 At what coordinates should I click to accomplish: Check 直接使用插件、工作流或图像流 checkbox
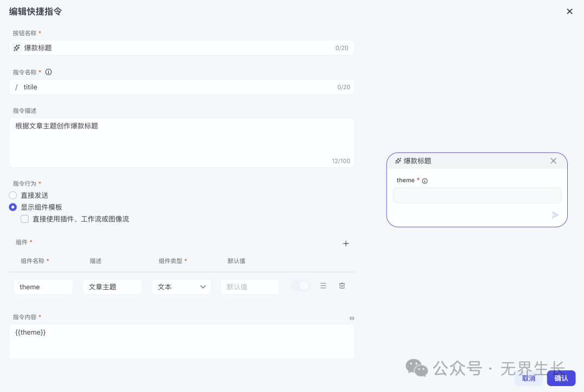(x=24, y=219)
